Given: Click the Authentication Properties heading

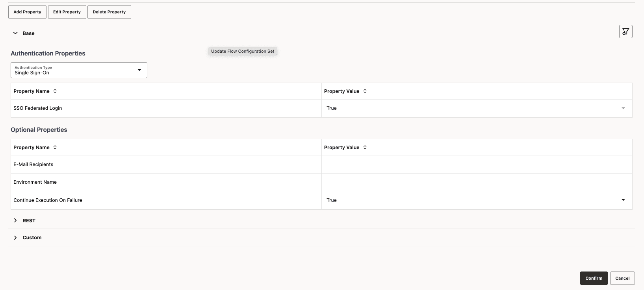Looking at the screenshot, I should (48, 54).
